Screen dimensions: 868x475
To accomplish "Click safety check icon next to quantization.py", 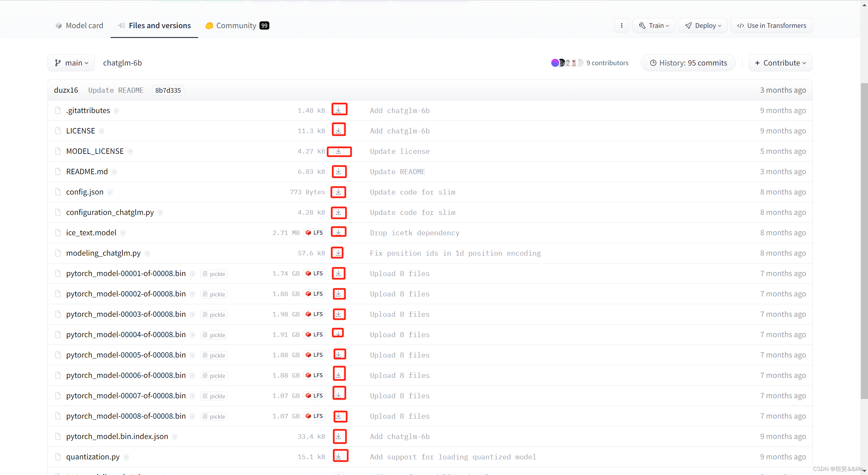I will click(x=126, y=457).
